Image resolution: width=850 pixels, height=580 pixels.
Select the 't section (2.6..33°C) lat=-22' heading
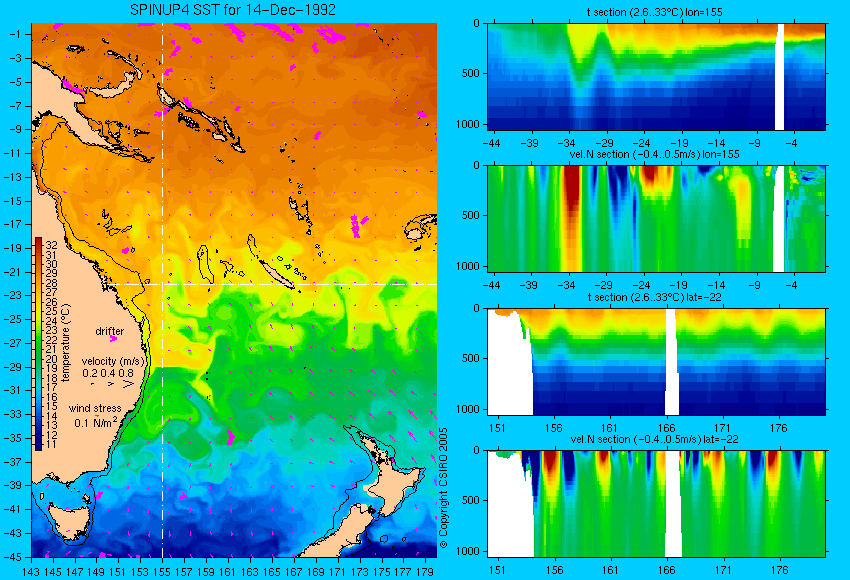(654, 297)
